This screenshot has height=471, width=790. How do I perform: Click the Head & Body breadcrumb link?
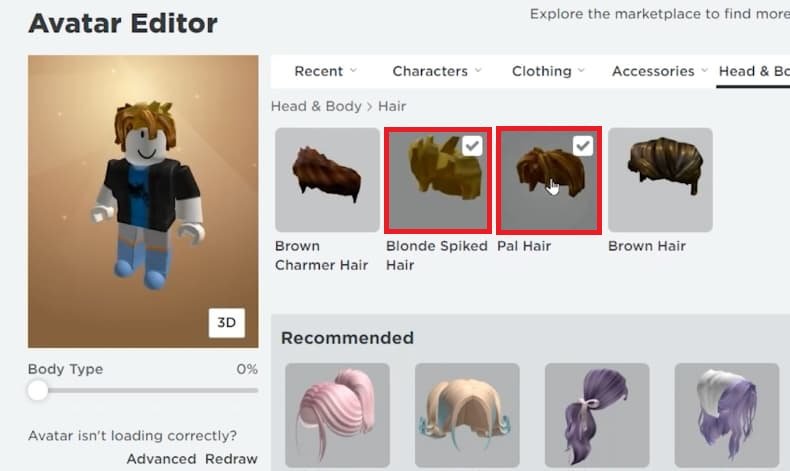(x=316, y=106)
